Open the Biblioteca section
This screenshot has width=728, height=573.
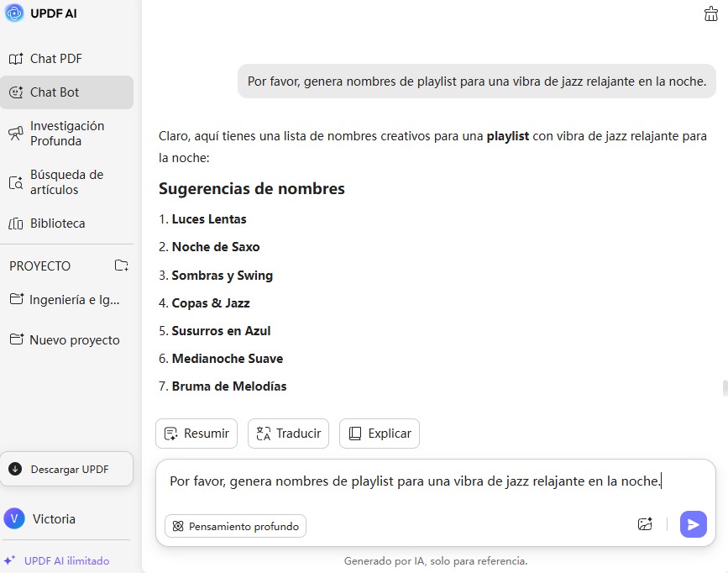pos(57,223)
